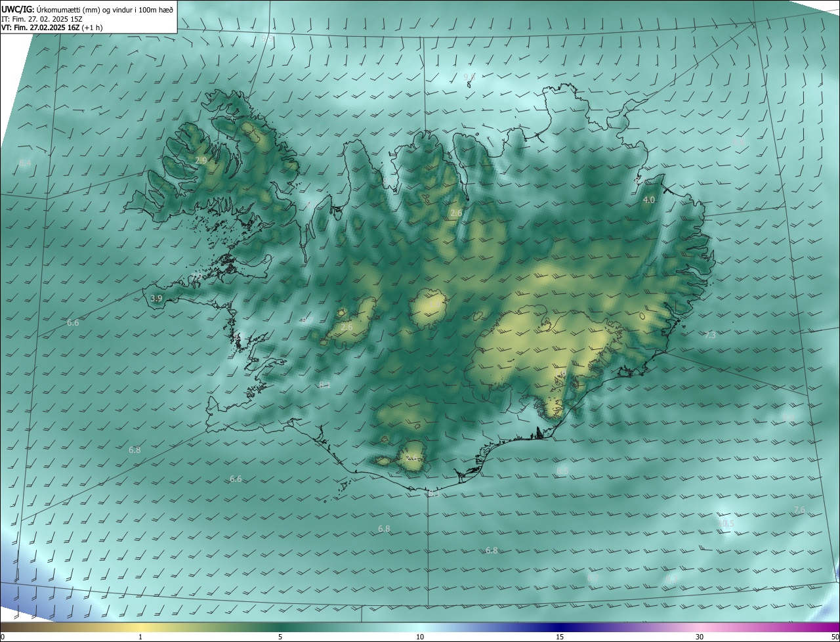This screenshot has width=840, height=642.
Task: Click the 8.4 value label
Action: click(25, 163)
